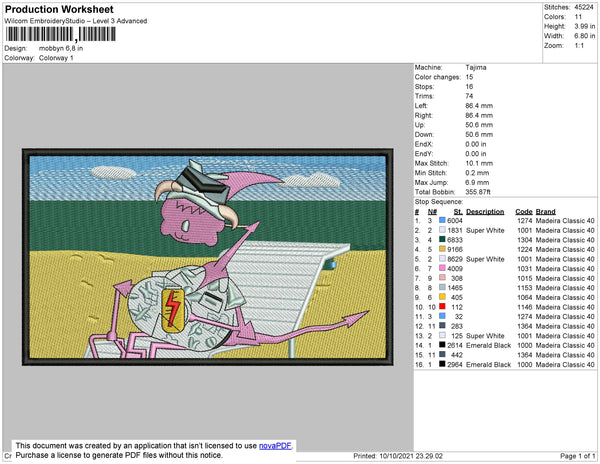This screenshot has height=464, width=600.
Task: Click the 'Code' column header
Action: pyautogui.click(x=524, y=212)
